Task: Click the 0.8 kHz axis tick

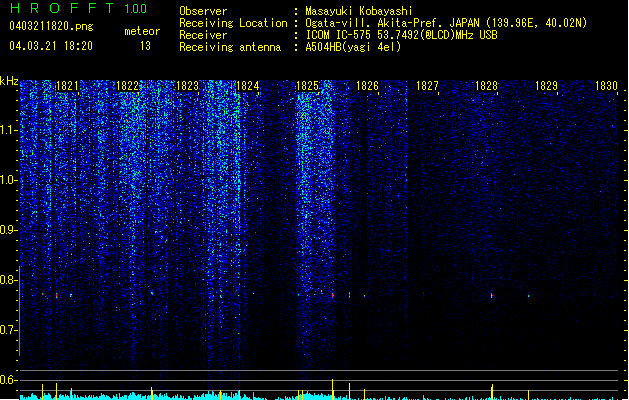Action: [x=8, y=280]
